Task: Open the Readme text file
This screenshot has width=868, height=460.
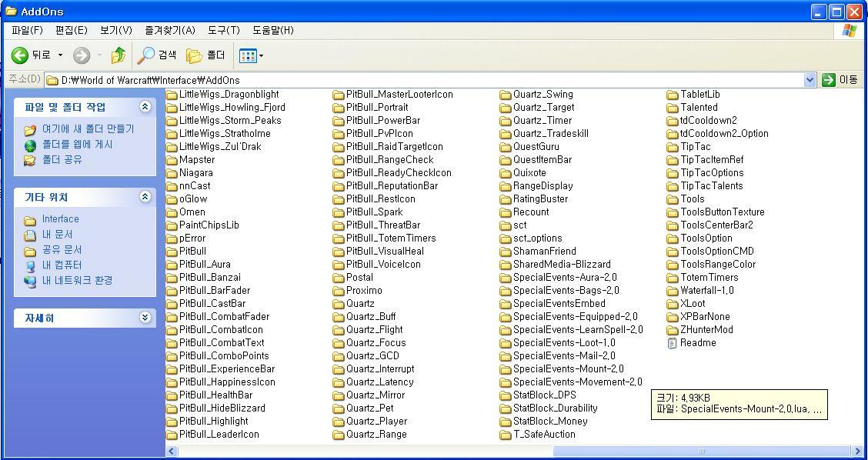Action: coord(698,343)
